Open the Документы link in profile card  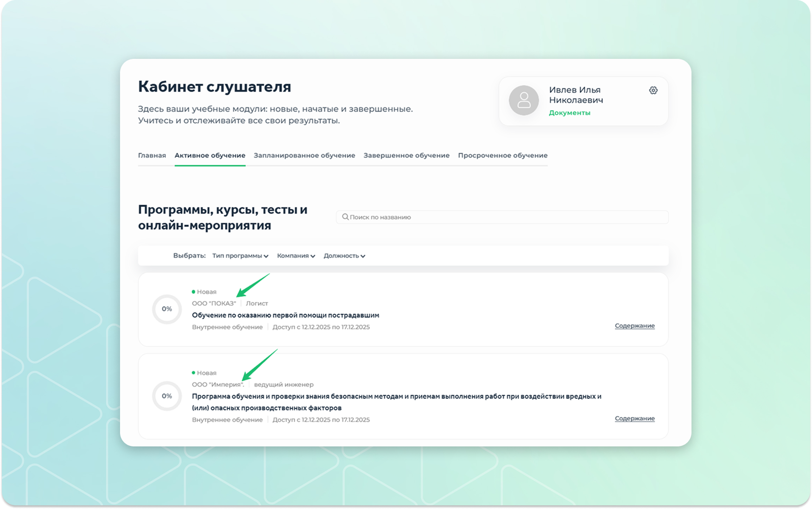(x=570, y=113)
